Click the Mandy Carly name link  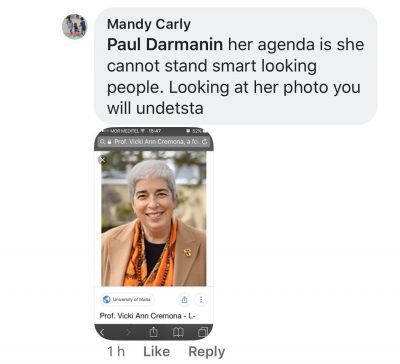coord(149,24)
